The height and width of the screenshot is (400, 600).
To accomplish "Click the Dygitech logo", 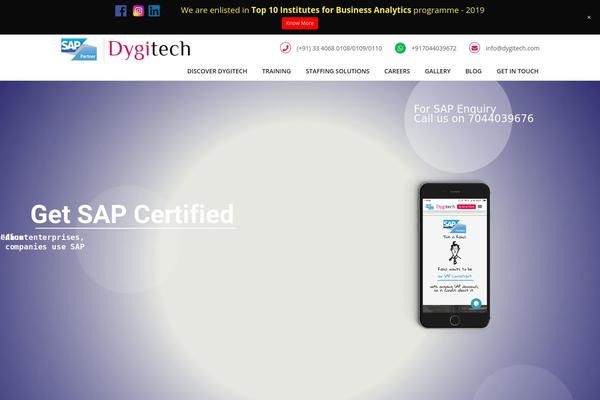I will tap(149, 49).
